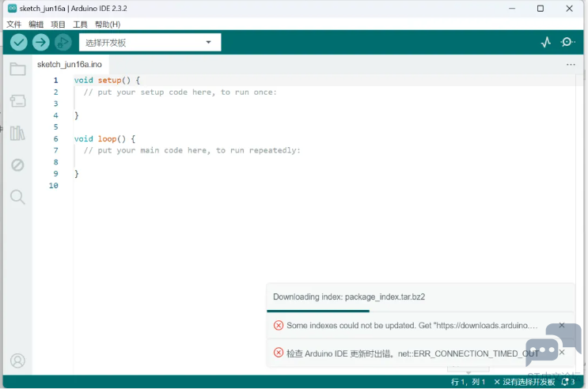Start debugging with the Debug button

[63, 43]
